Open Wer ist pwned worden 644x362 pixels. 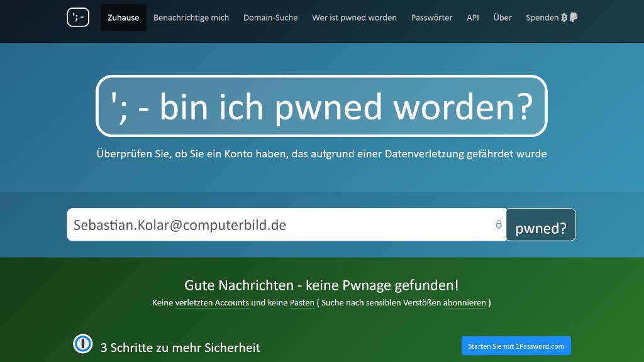pos(354,18)
